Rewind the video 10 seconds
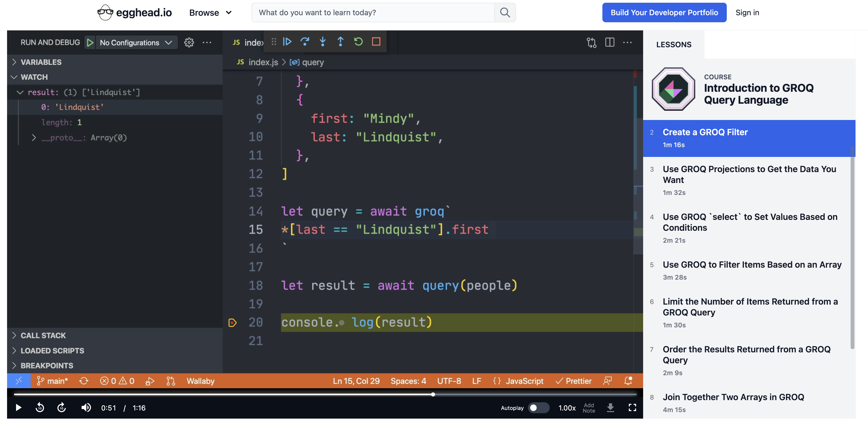The image size is (868, 430). coord(40,408)
